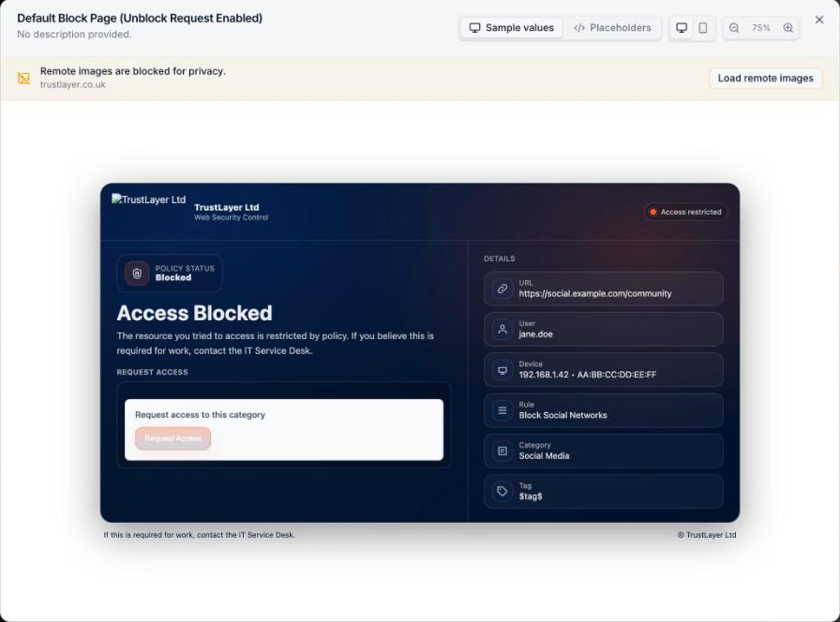Image resolution: width=840 pixels, height=622 pixels.
Task: Click the Rule lines icon
Action: [502, 410]
